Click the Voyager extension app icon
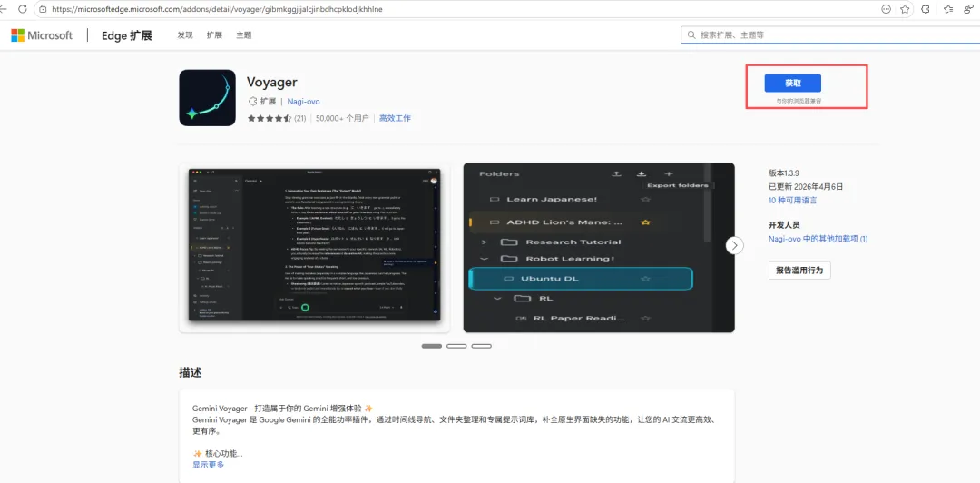This screenshot has width=980, height=483. pyautogui.click(x=207, y=98)
